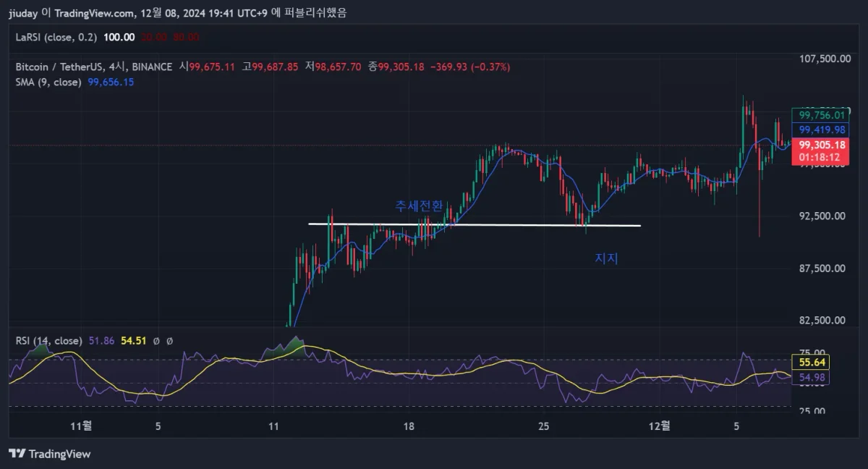This screenshot has height=469, width=868.
Task: Click the 18 date marker on time axis
Action: pyautogui.click(x=409, y=426)
